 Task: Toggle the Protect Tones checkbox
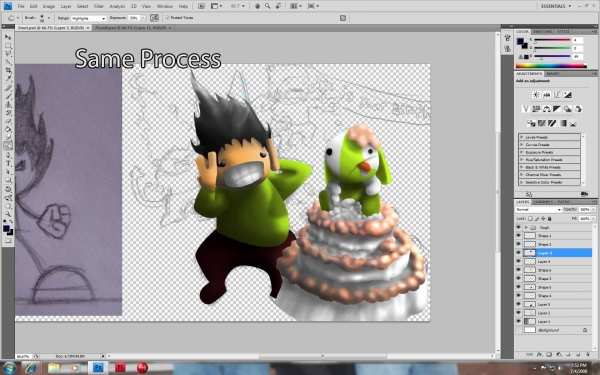[x=167, y=18]
